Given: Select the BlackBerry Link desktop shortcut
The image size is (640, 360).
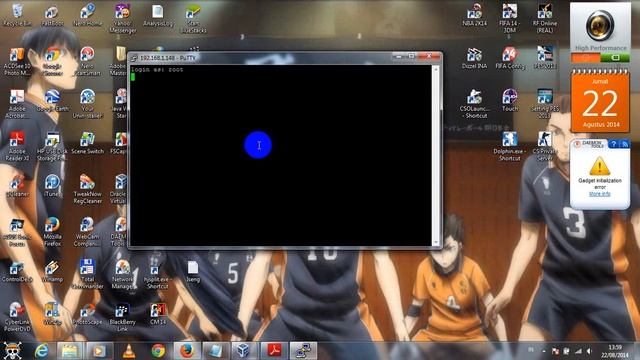Looking at the screenshot, I should coord(122,318).
